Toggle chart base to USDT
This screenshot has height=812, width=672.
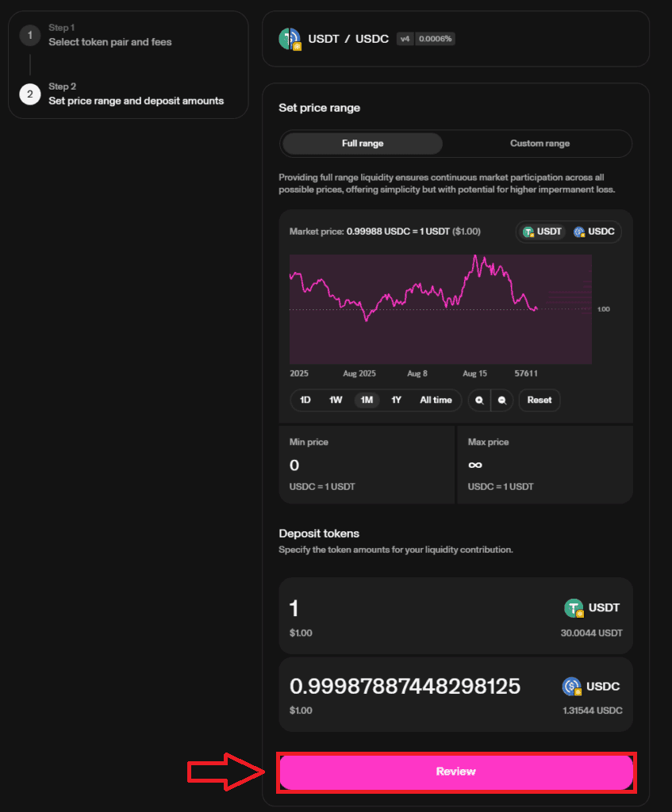coord(542,232)
